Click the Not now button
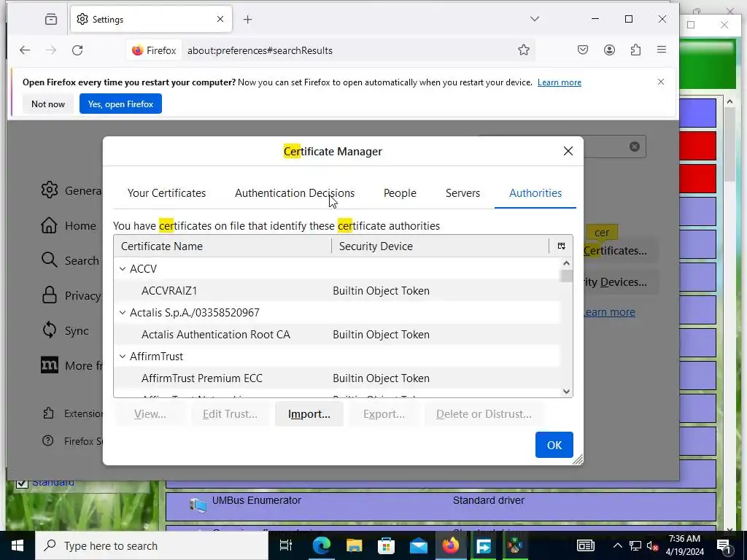This screenshot has height=560, width=747. [48, 104]
